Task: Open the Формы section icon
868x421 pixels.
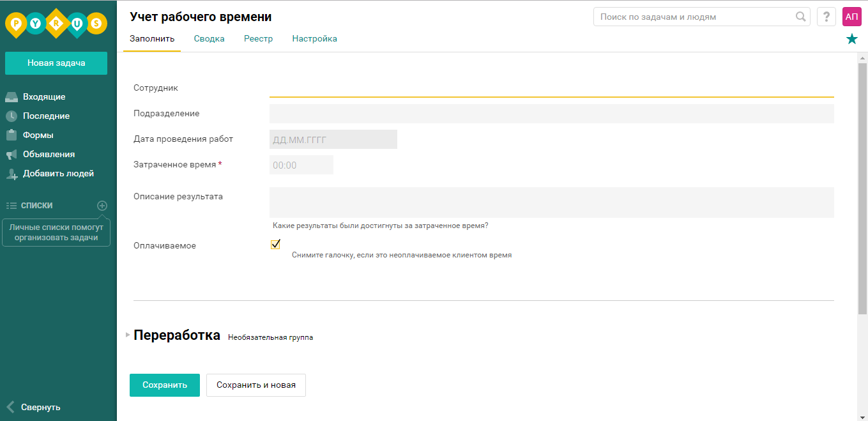Action: (12, 135)
